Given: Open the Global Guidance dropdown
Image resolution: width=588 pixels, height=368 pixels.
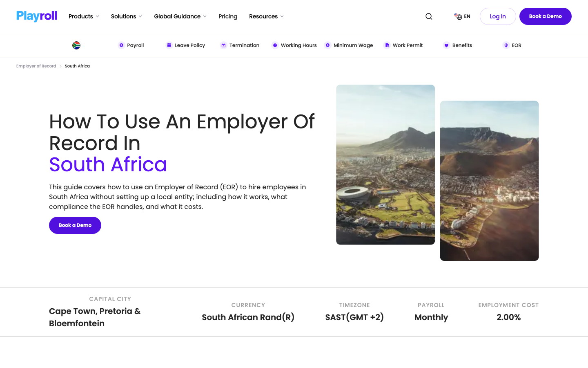Looking at the screenshot, I should (180, 16).
